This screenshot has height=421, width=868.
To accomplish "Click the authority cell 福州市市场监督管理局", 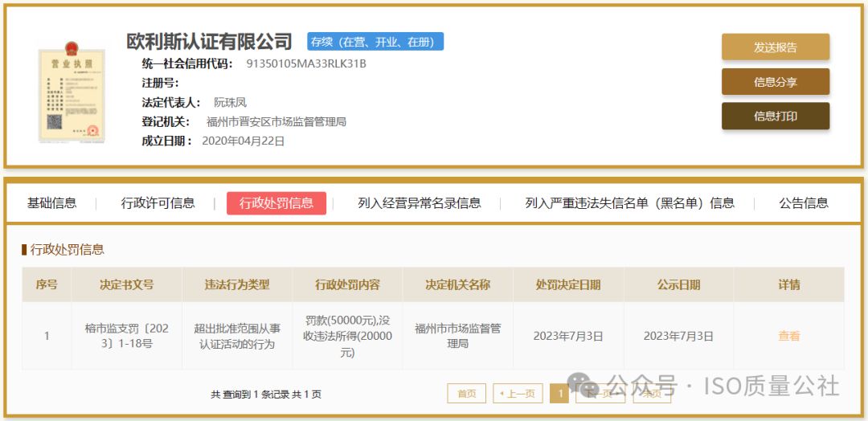I will tap(458, 336).
